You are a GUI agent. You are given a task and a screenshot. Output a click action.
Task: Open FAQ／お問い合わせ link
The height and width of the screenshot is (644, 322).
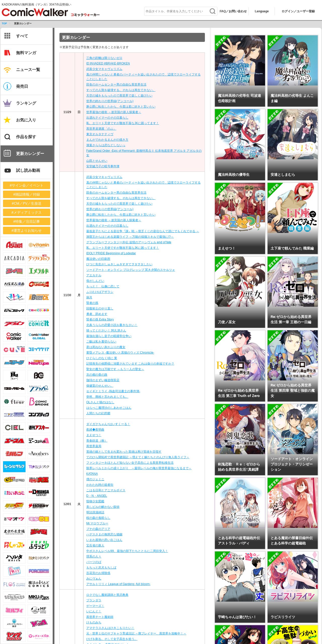coord(233,11)
